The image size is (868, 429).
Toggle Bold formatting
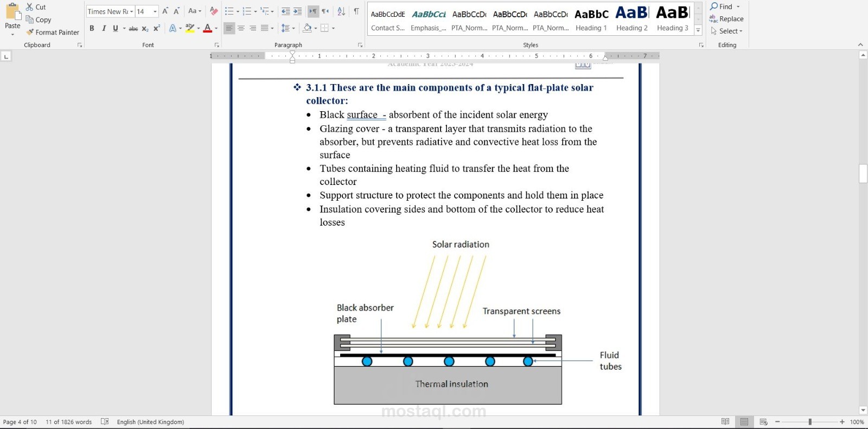92,28
